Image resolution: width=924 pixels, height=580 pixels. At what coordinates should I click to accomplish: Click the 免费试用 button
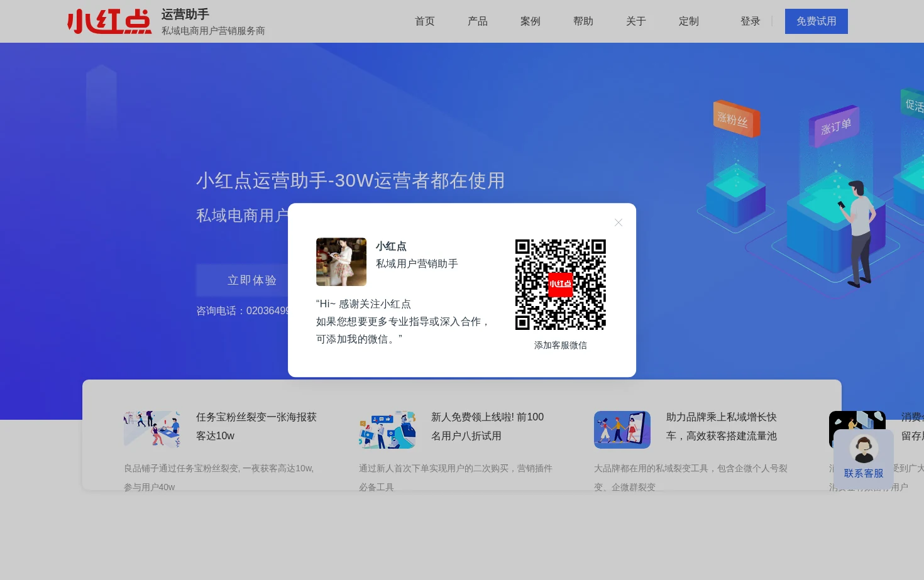pyautogui.click(x=817, y=21)
